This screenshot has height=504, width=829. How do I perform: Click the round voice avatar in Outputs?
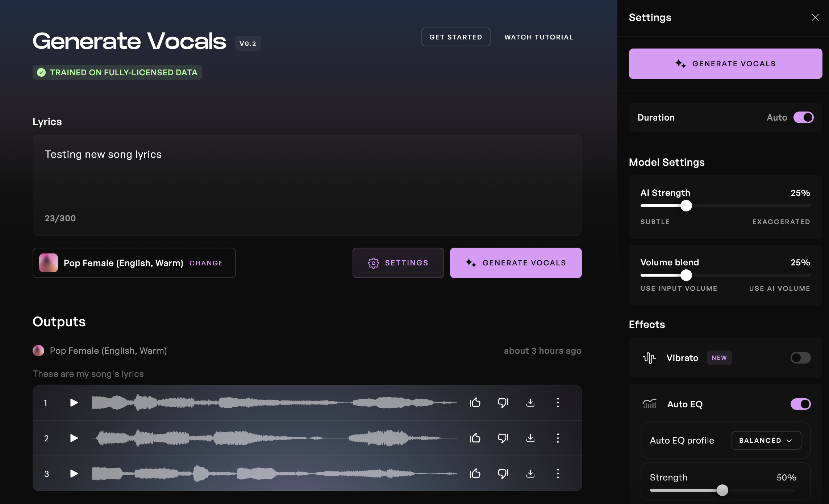[38, 350]
